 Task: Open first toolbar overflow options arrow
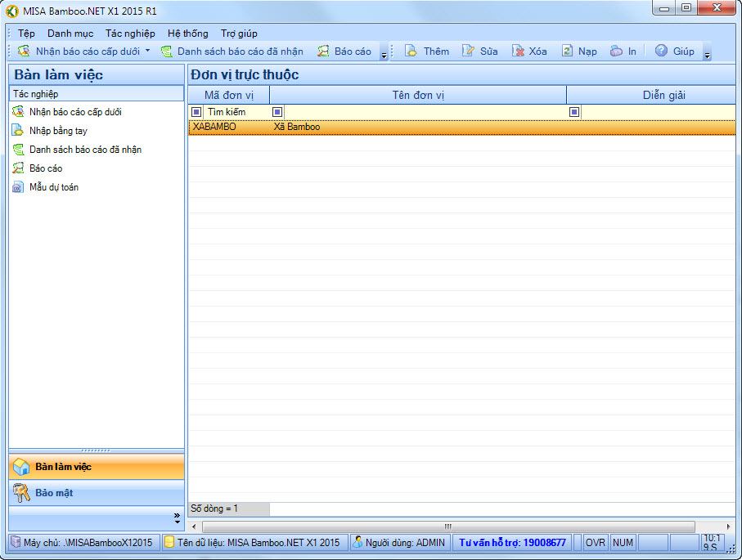(384, 55)
